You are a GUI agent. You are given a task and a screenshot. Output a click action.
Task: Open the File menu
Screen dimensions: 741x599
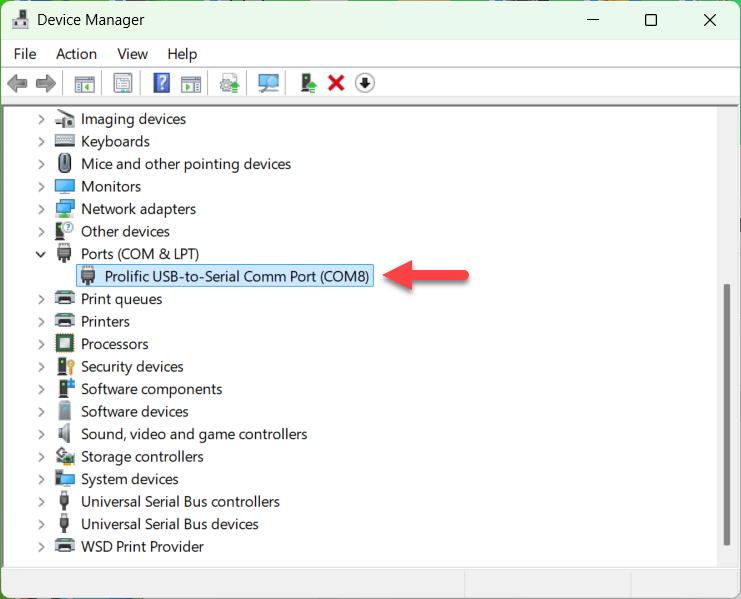(x=25, y=54)
